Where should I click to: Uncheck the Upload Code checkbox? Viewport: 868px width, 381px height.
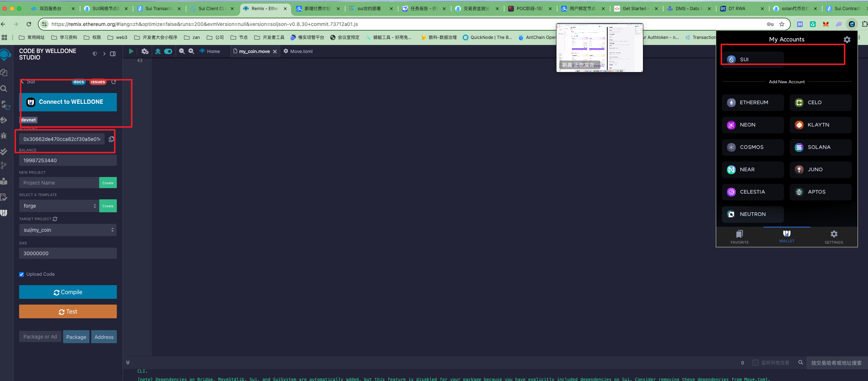point(21,274)
